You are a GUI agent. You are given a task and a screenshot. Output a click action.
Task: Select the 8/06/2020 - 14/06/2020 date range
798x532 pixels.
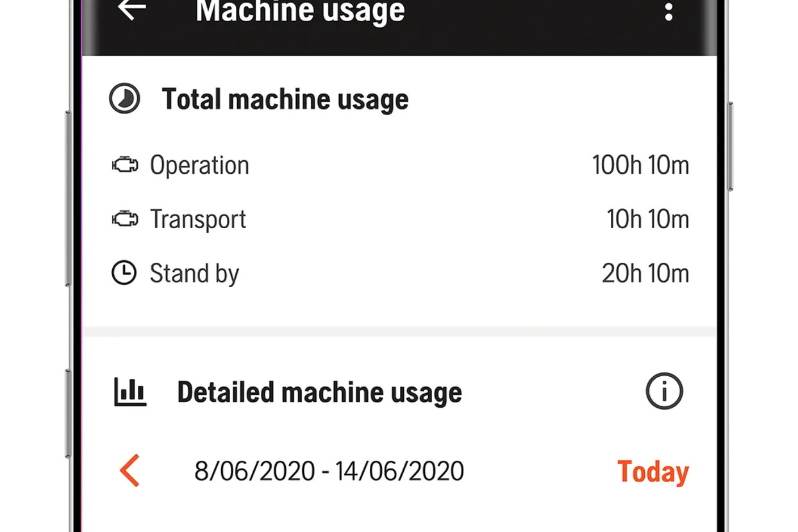pyautogui.click(x=329, y=472)
